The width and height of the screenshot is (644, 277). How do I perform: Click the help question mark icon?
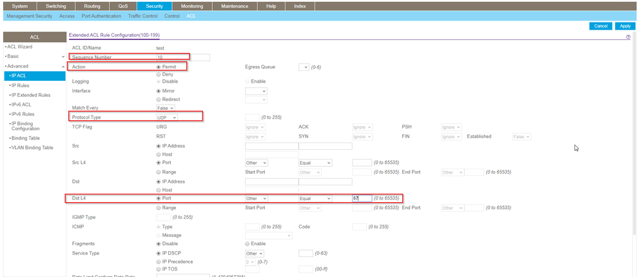(628, 37)
